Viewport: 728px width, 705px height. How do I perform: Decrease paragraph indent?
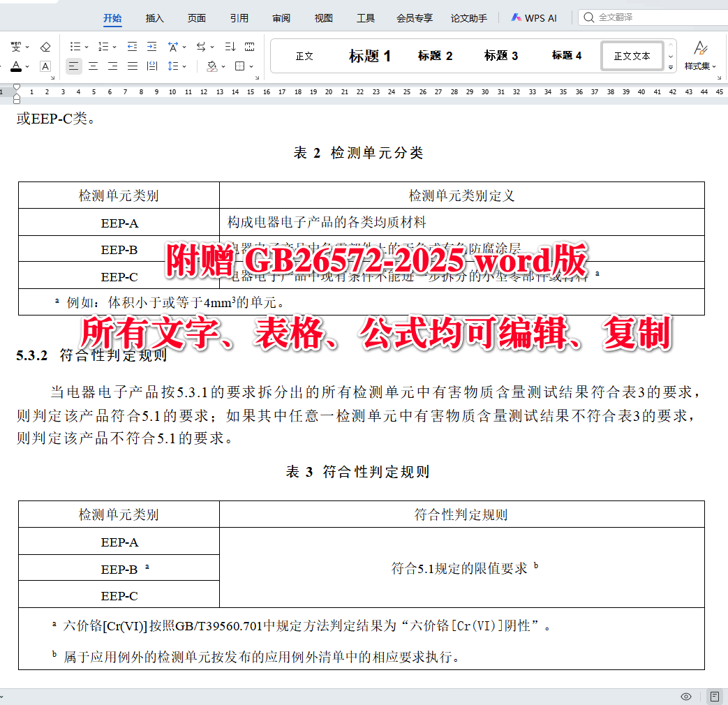click(x=133, y=47)
